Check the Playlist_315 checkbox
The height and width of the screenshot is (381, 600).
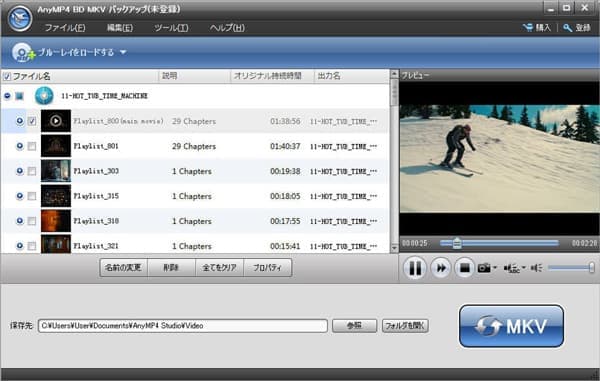[32, 196]
